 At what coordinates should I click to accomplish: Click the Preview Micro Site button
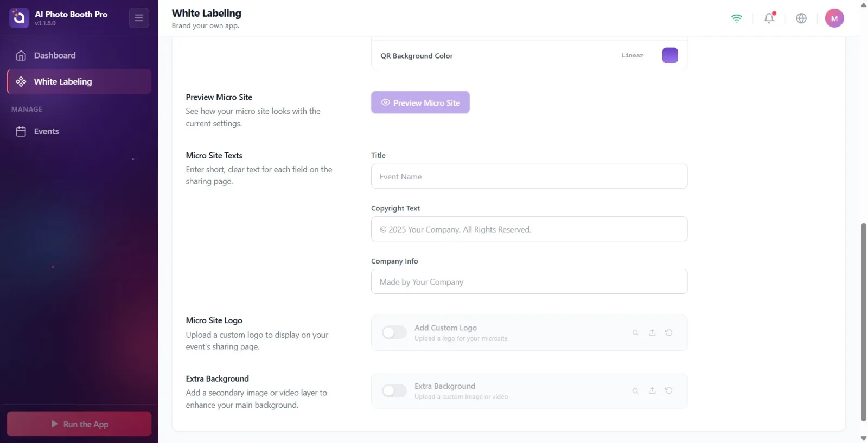420,102
